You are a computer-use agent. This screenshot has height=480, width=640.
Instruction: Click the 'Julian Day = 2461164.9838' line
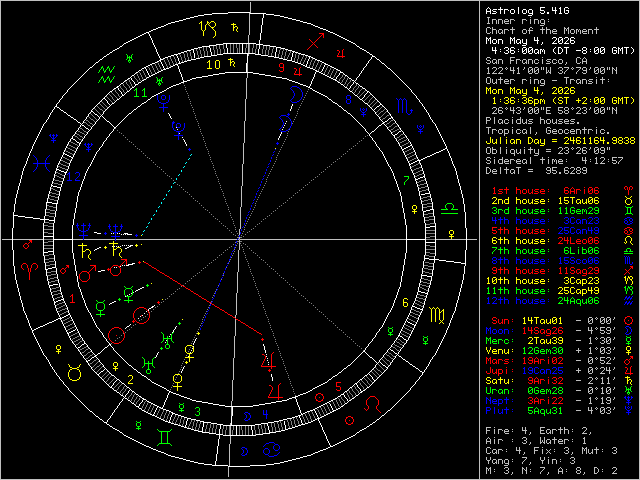pos(560,141)
